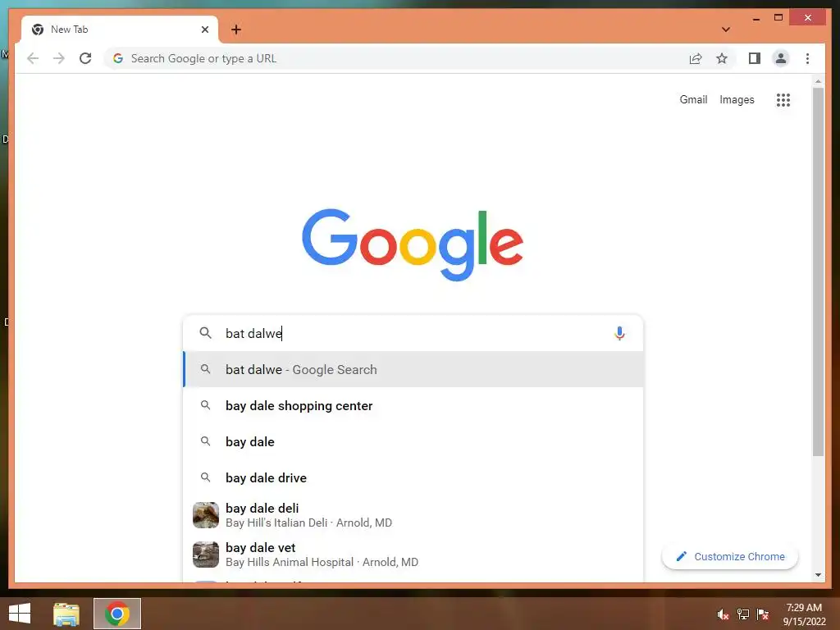Open the Action Center flag icon
Viewport: 840px width, 630px height.
click(762, 614)
